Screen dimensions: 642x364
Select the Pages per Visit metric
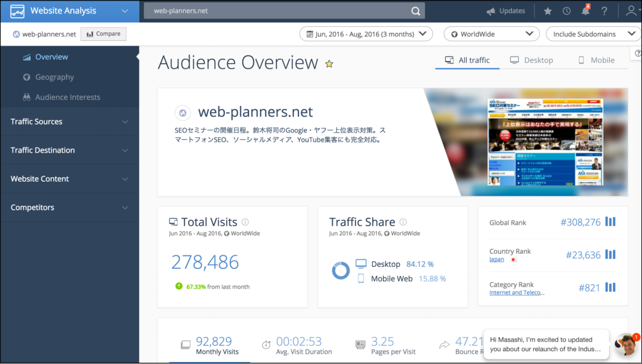[x=385, y=345]
